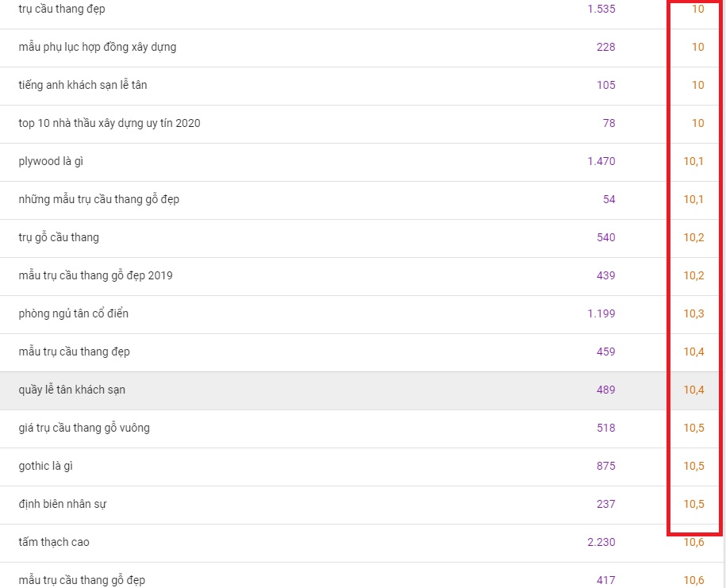Click 'những mẫu trụ cầu thang gỗ đẹp' query
Viewport: 726px width, 588px height.
click(x=98, y=199)
